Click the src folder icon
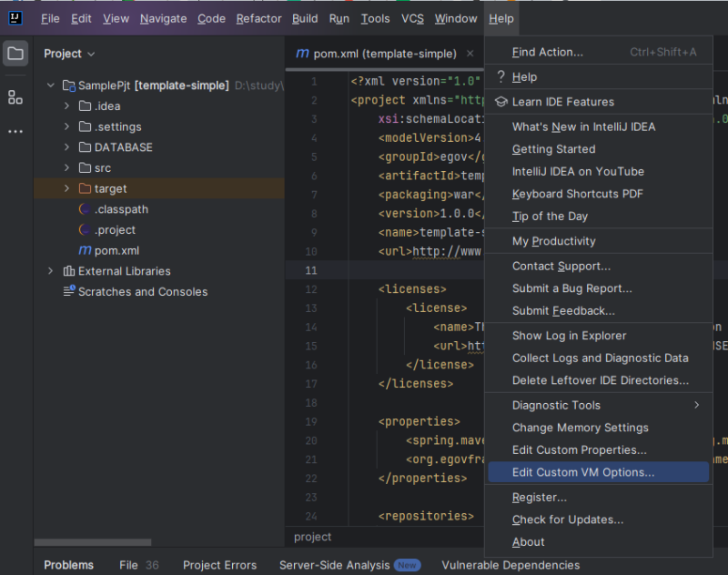 pyautogui.click(x=85, y=167)
